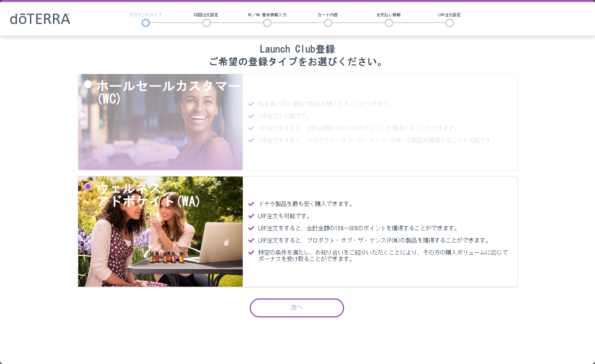This screenshot has width=595, height=364.
Task: Click checkmark beside WC プロダクト・オブ・ザ・マンス line
Action: pyautogui.click(x=251, y=140)
